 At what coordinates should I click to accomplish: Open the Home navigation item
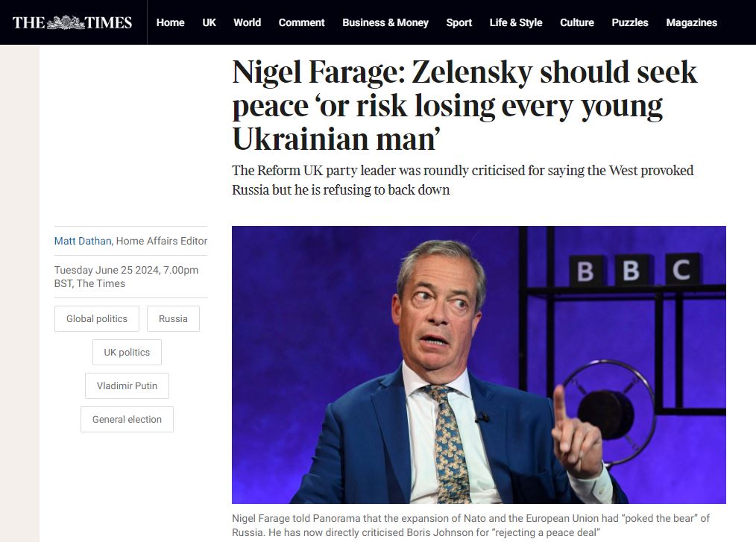(x=170, y=22)
